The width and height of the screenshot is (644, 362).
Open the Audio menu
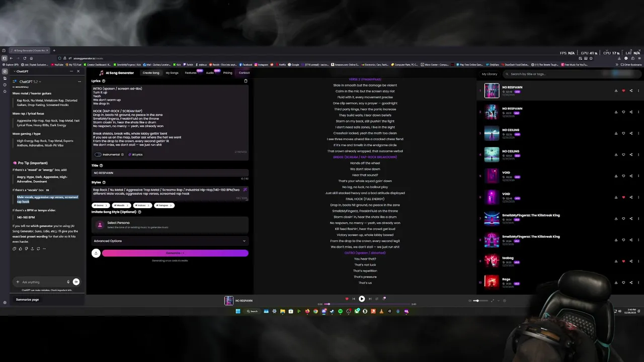click(210, 73)
